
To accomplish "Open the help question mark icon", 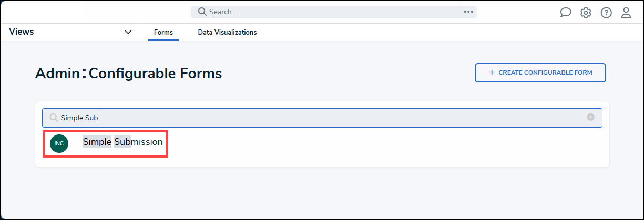I will tap(606, 13).
